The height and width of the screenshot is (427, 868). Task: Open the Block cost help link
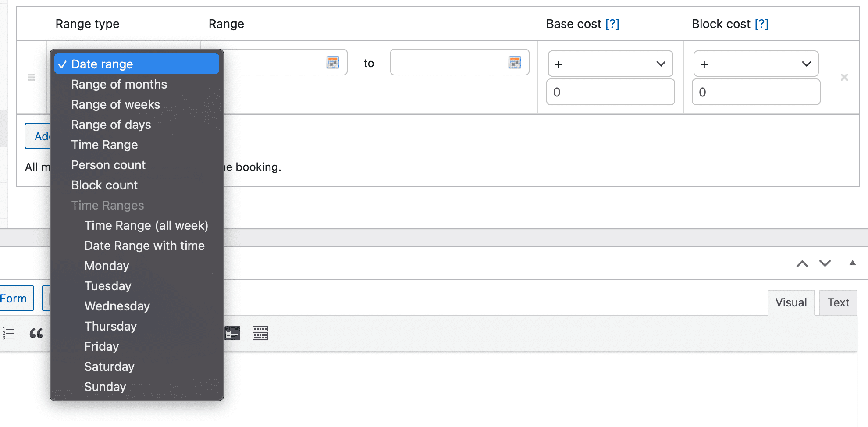[762, 24]
